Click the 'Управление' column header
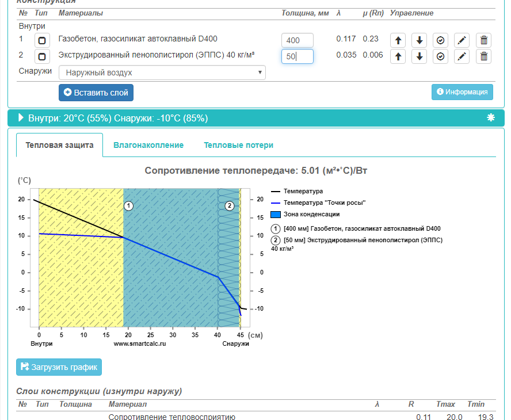 pos(411,13)
